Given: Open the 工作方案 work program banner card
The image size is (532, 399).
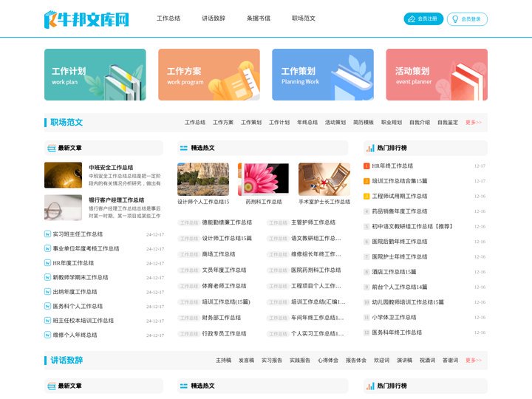Looking at the screenshot, I should [209, 75].
